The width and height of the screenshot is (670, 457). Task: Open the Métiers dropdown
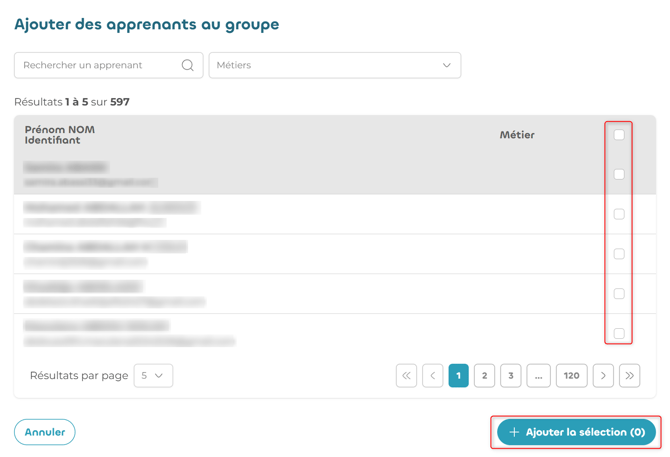(x=335, y=65)
